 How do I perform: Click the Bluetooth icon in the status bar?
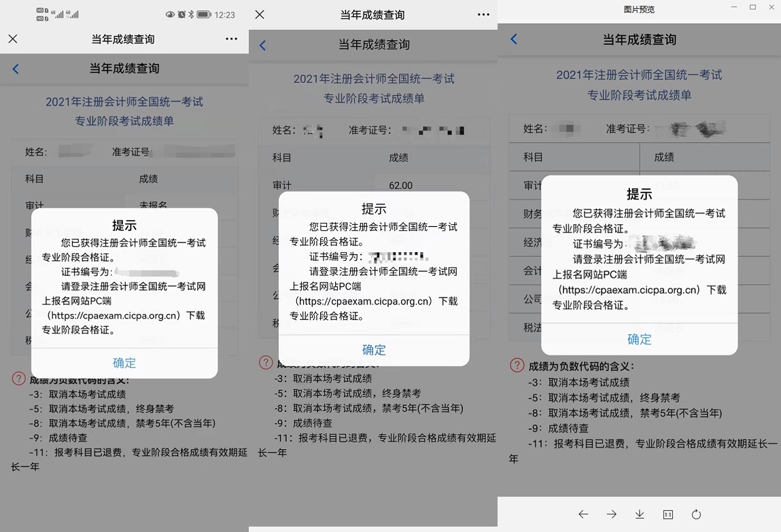click(191, 14)
